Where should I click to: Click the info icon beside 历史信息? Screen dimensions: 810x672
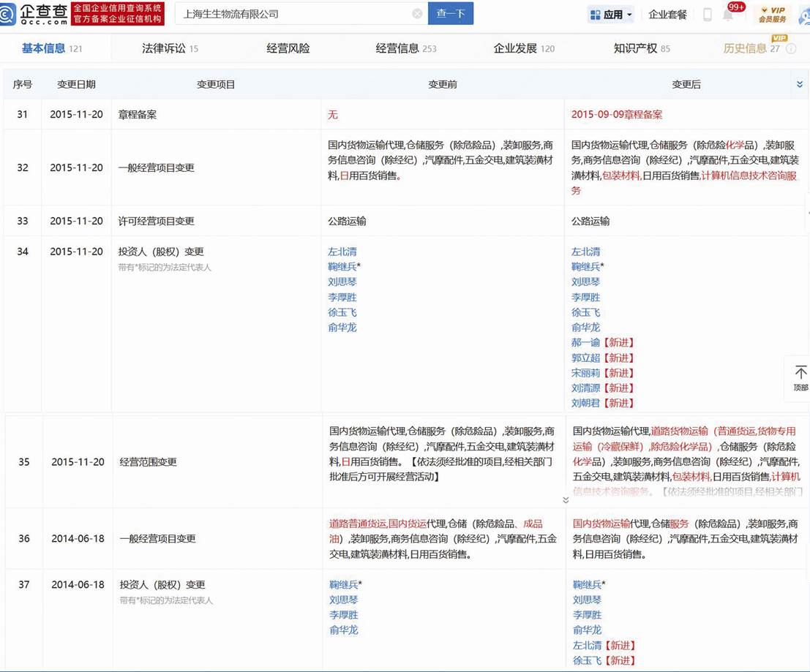(791, 49)
